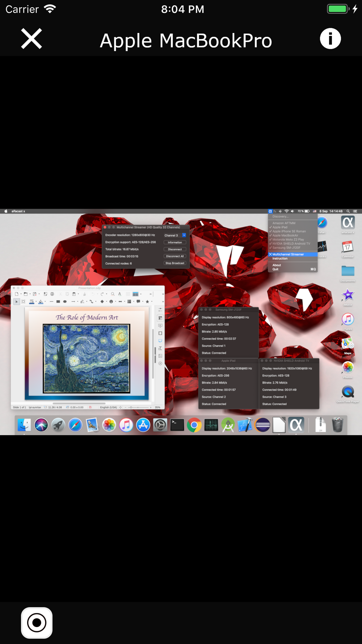
Task: Click Status: Connected in the Samsung SM-J120F window
Action: (214, 353)
